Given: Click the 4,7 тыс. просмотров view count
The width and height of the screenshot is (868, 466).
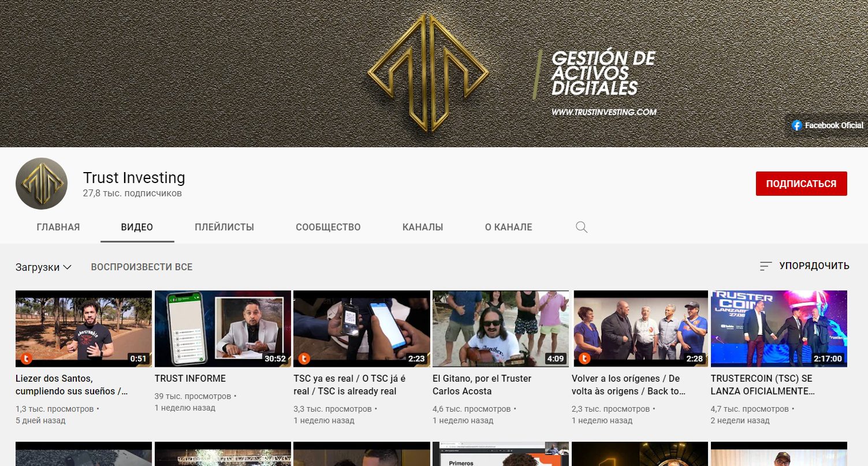Looking at the screenshot, I should (750, 409).
